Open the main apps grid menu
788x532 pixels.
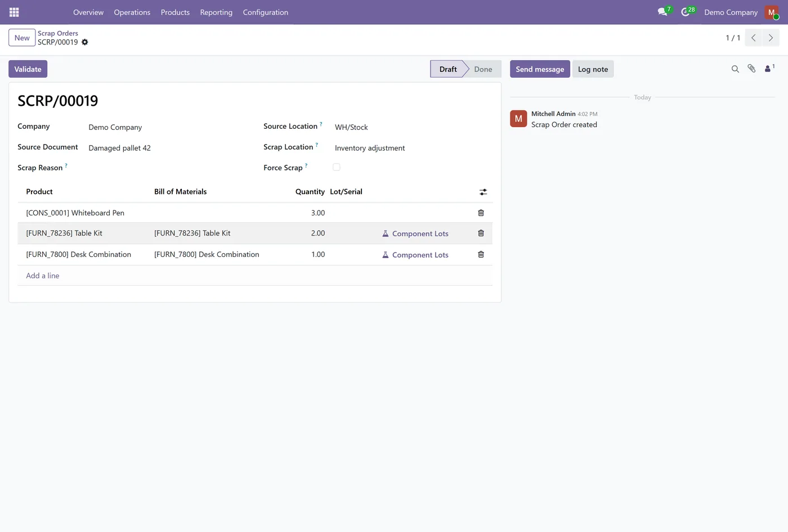[x=14, y=12]
